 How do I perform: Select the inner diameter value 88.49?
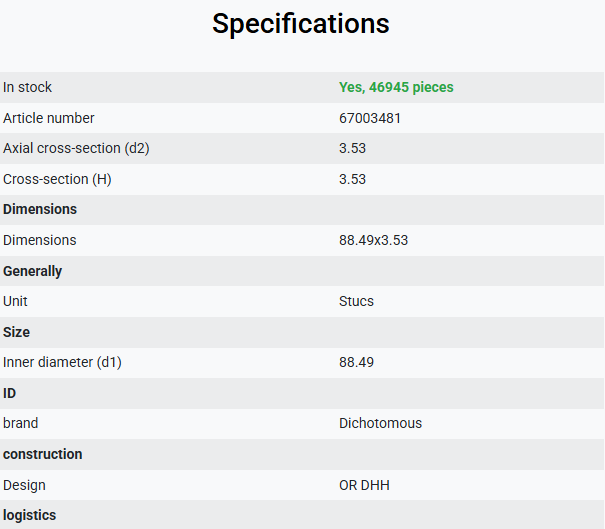pyautogui.click(x=356, y=362)
